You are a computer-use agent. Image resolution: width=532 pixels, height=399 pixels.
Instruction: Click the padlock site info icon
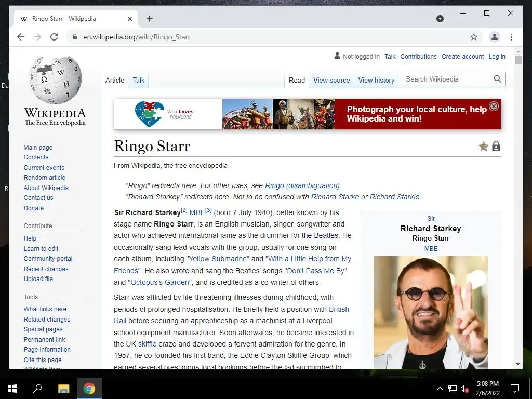click(75, 37)
